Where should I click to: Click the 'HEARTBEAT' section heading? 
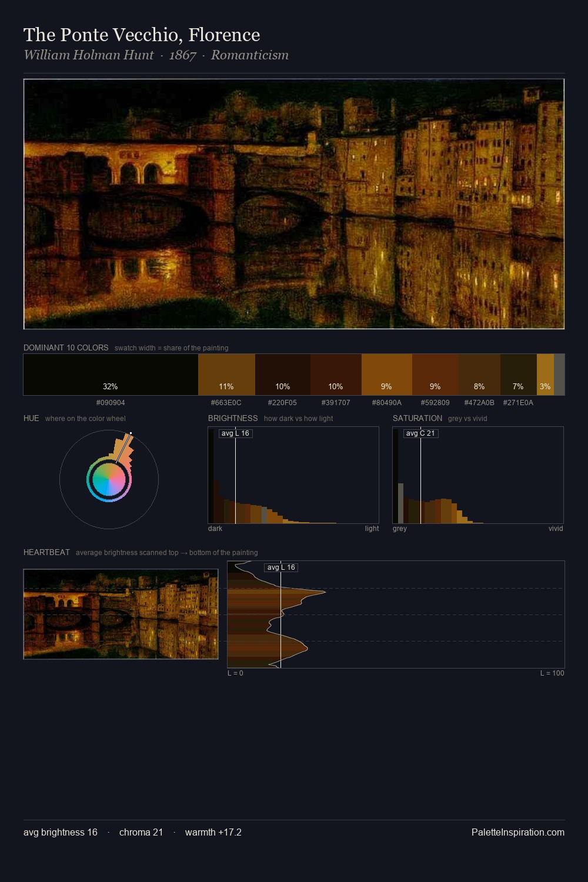(46, 552)
